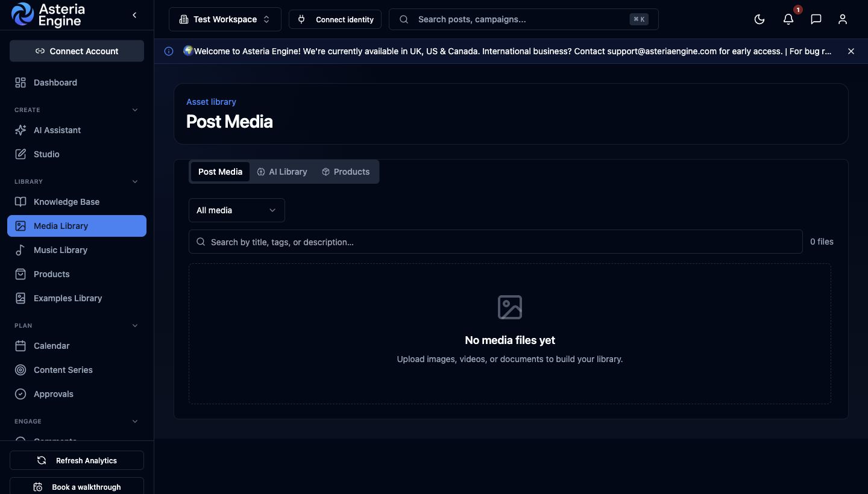Click the empty media placeholder image icon
868x494 pixels.
(510, 307)
